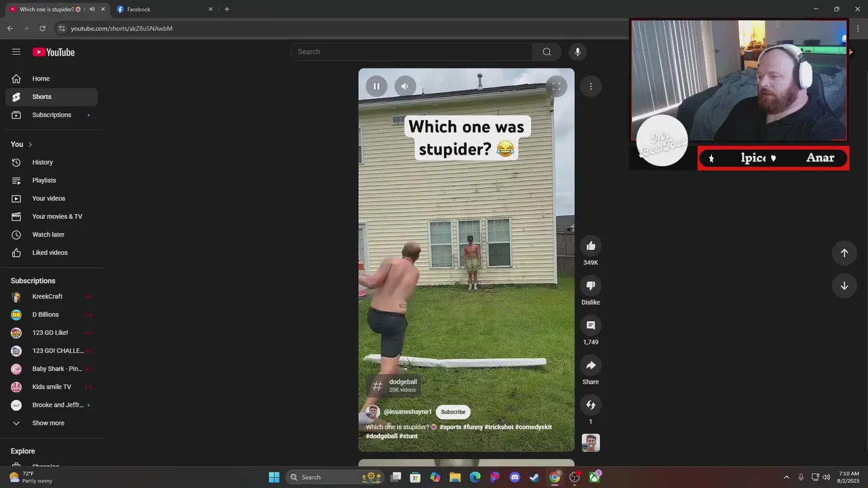Dislike this short
This screenshot has height=488, width=868.
(591, 286)
